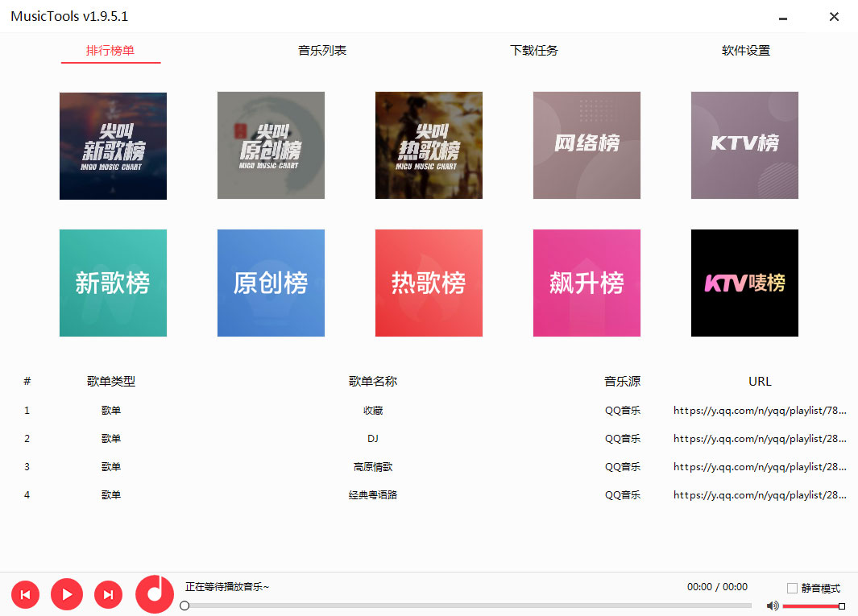
Task: Open the 下载任务 tab
Action: (x=534, y=51)
